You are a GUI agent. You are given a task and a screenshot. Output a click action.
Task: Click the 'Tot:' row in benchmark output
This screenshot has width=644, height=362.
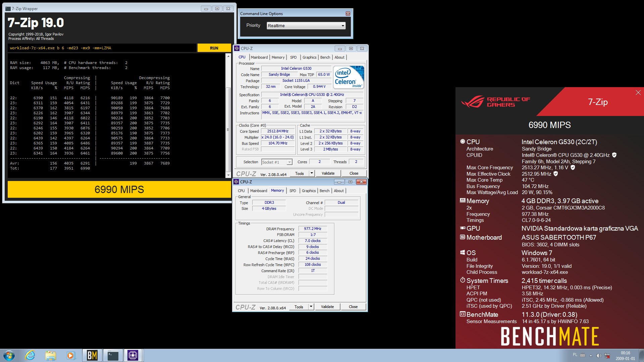click(50, 168)
